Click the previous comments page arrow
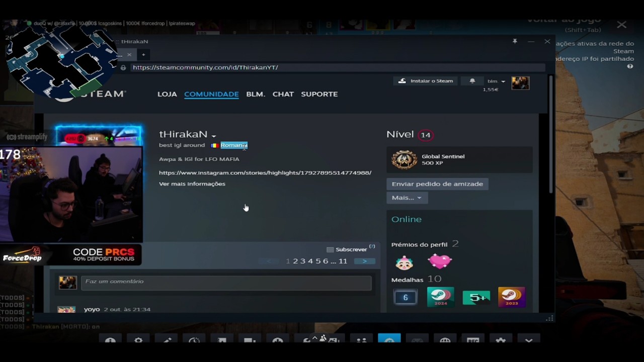The height and width of the screenshot is (362, 644). point(269,261)
